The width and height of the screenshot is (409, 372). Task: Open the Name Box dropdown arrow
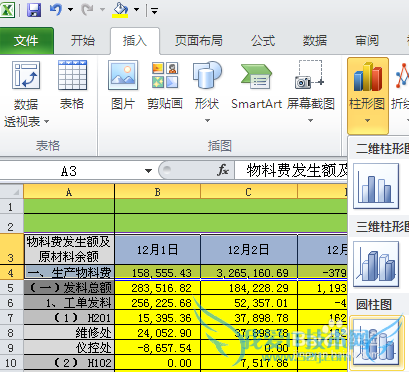tap(148, 171)
